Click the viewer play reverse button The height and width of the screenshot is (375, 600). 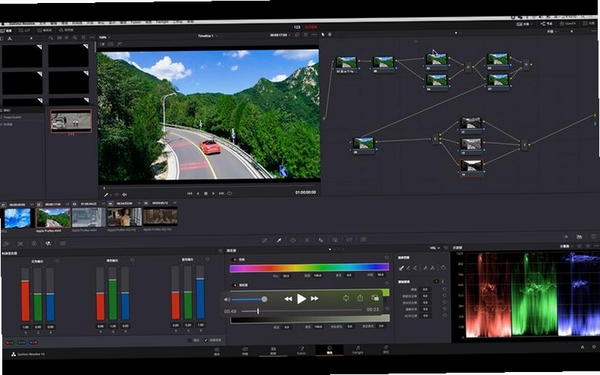198,194
